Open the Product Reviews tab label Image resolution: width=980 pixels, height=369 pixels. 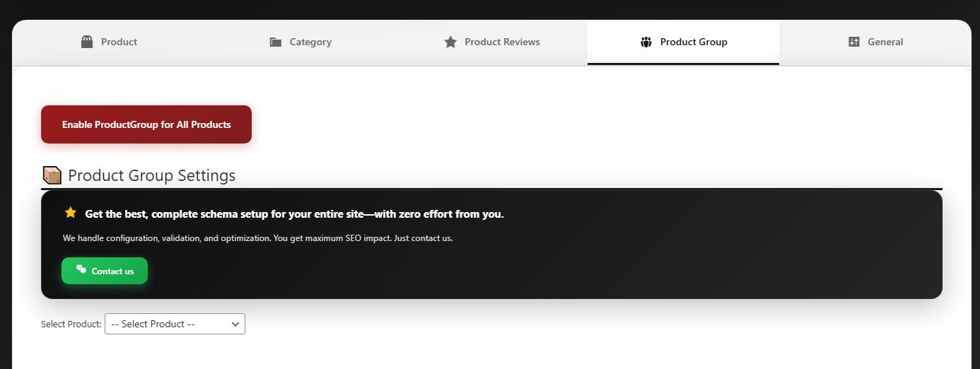pyautogui.click(x=502, y=42)
